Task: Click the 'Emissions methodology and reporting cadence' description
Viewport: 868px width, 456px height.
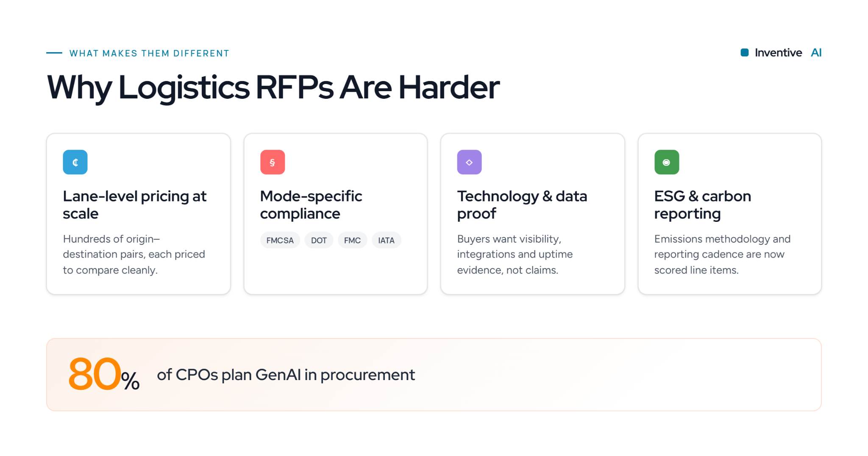Action: click(722, 255)
